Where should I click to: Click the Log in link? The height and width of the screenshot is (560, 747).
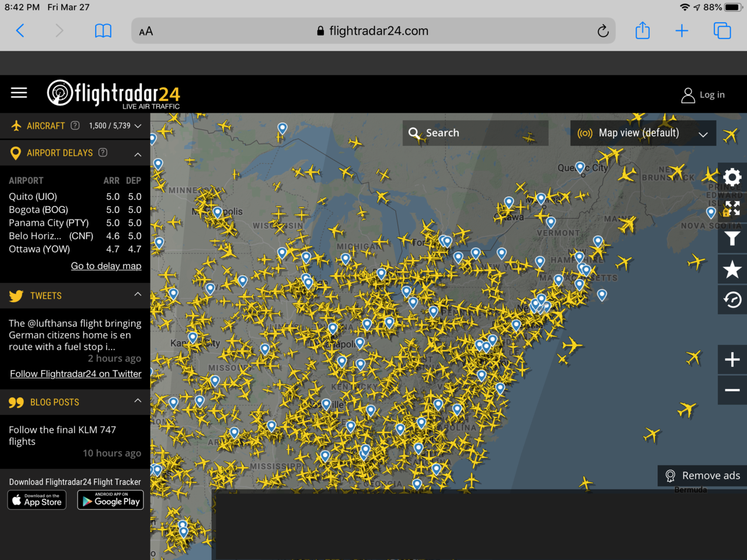pyautogui.click(x=712, y=94)
